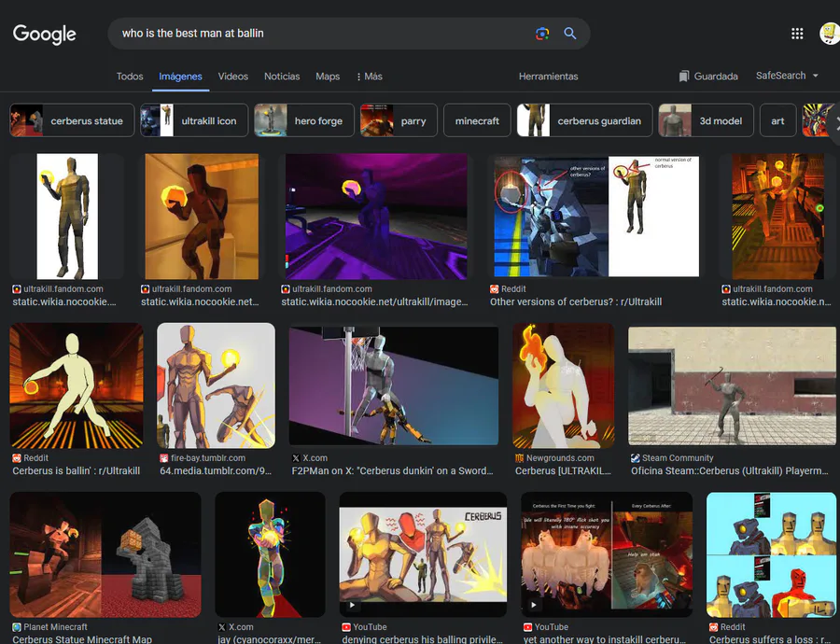Open 'Cerberus suffers a loss' Reddit image

click(x=772, y=554)
